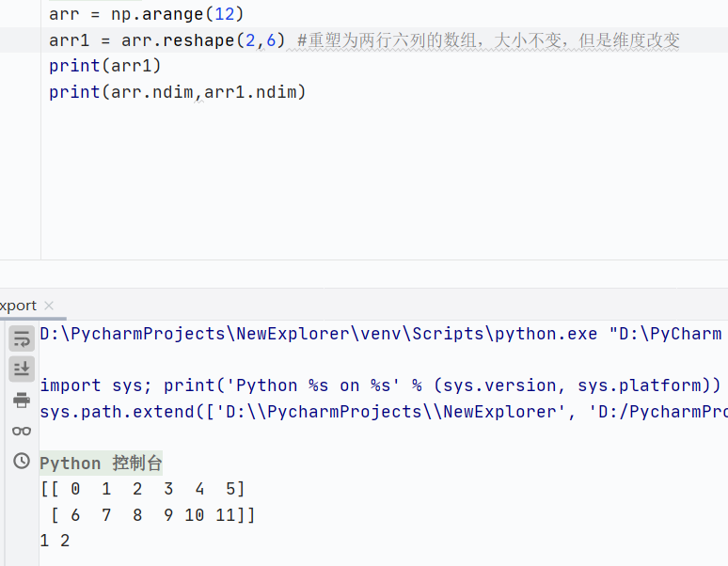Image resolution: width=728 pixels, height=566 pixels.
Task: Click the '1 2' ndim output line
Action: (55, 541)
